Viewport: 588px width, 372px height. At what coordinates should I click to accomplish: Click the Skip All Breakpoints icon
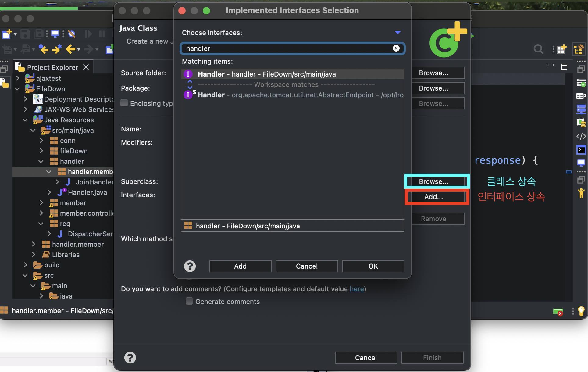72,34
